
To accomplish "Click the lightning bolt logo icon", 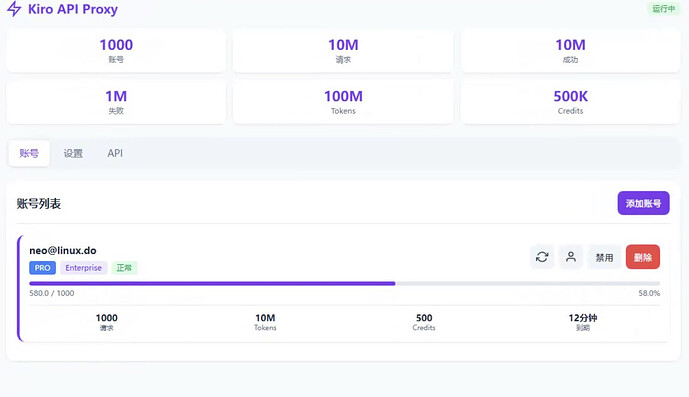I will pos(14,9).
